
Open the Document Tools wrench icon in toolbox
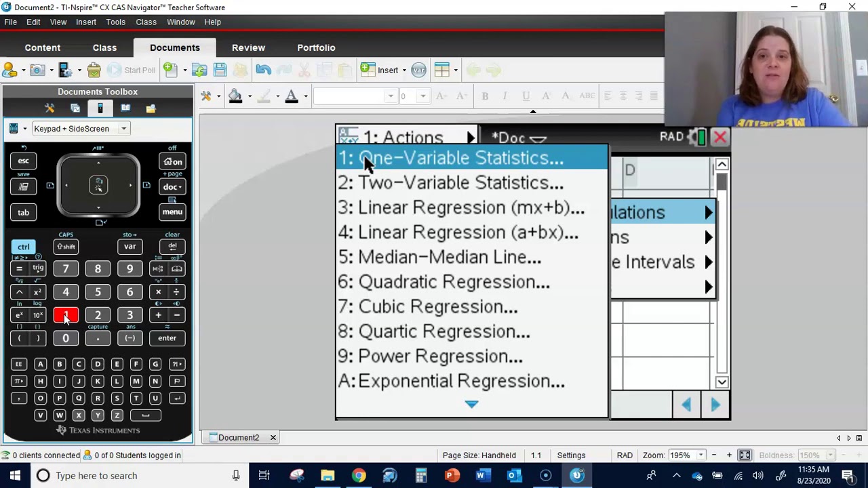pos(50,108)
